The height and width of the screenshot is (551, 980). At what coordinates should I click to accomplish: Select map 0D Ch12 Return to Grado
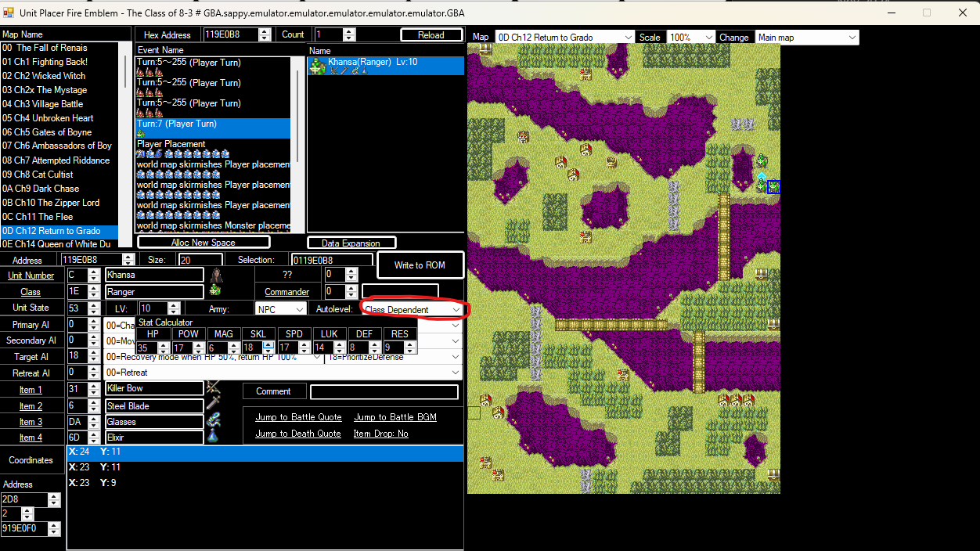pos(59,231)
